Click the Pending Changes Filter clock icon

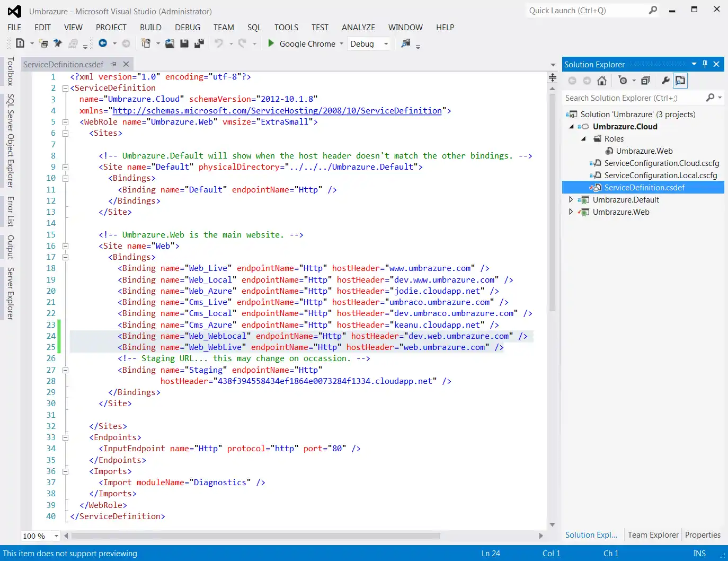click(623, 81)
